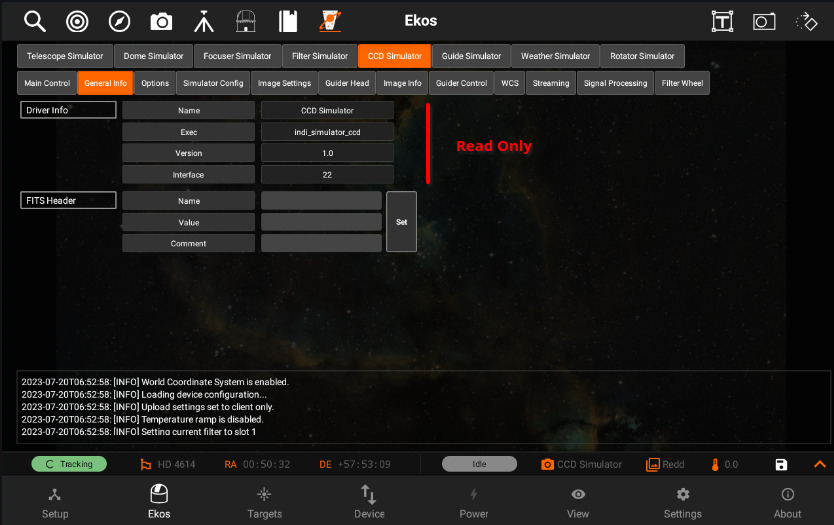This screenshot has height=525, width=834.
Task: Open Settings in bottom navigation
Action: click(x=682, y=502)
